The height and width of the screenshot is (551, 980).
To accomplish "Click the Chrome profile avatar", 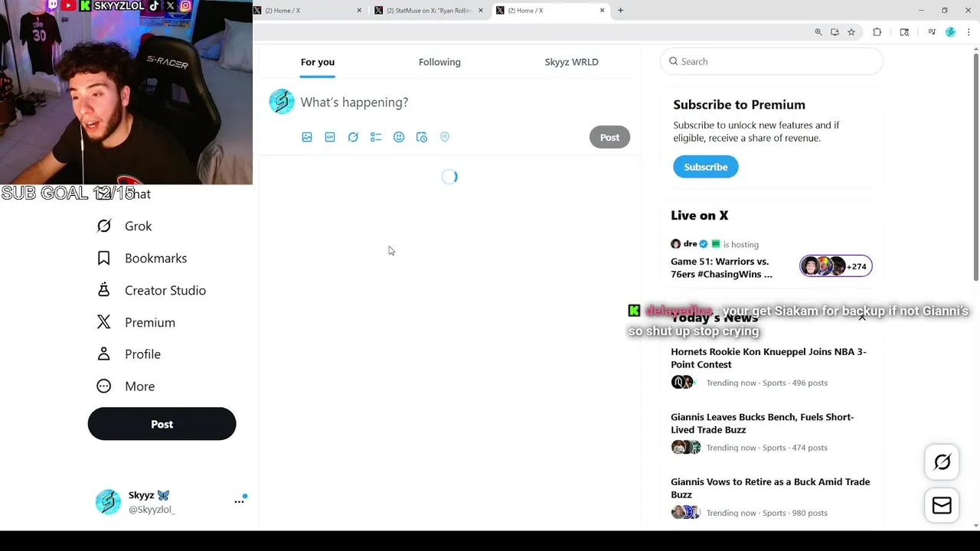I will (x=950, y=32).
